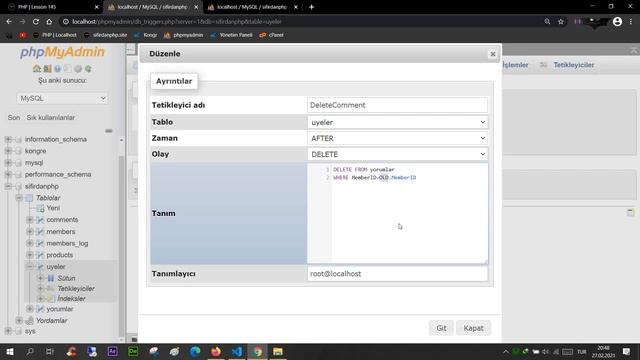
Task: Click the Tetikleyici adı input field
Action: [x=398, y=105]
